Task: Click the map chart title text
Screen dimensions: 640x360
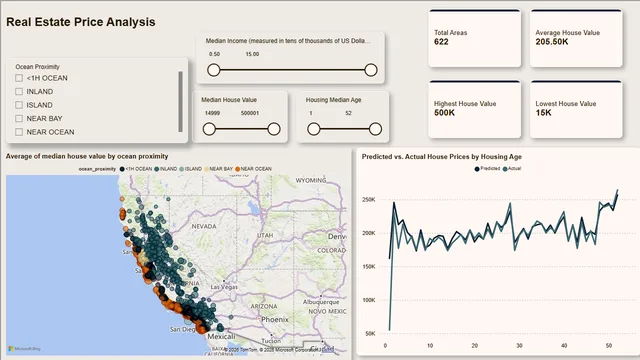Action: pos(87,156)
